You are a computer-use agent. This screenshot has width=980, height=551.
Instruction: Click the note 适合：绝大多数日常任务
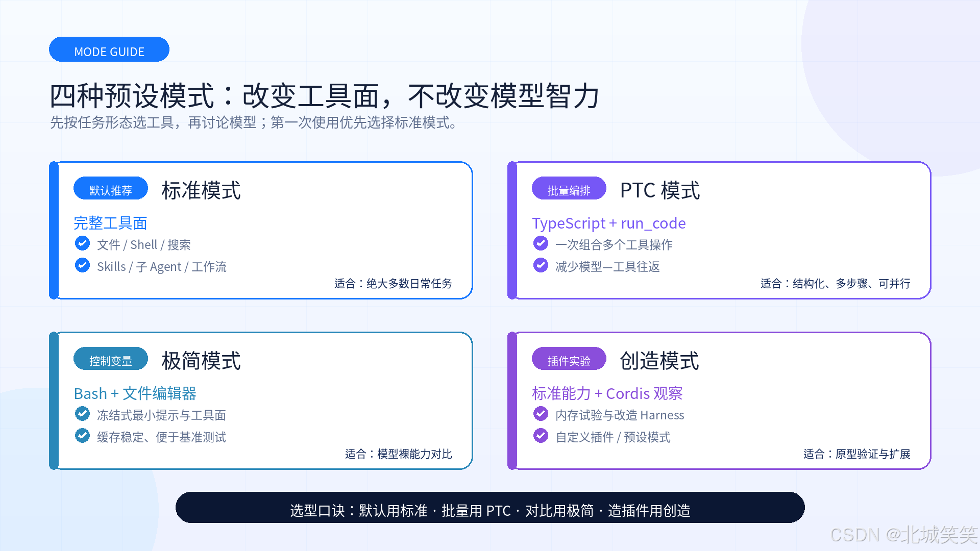click(x=393, y=284)
